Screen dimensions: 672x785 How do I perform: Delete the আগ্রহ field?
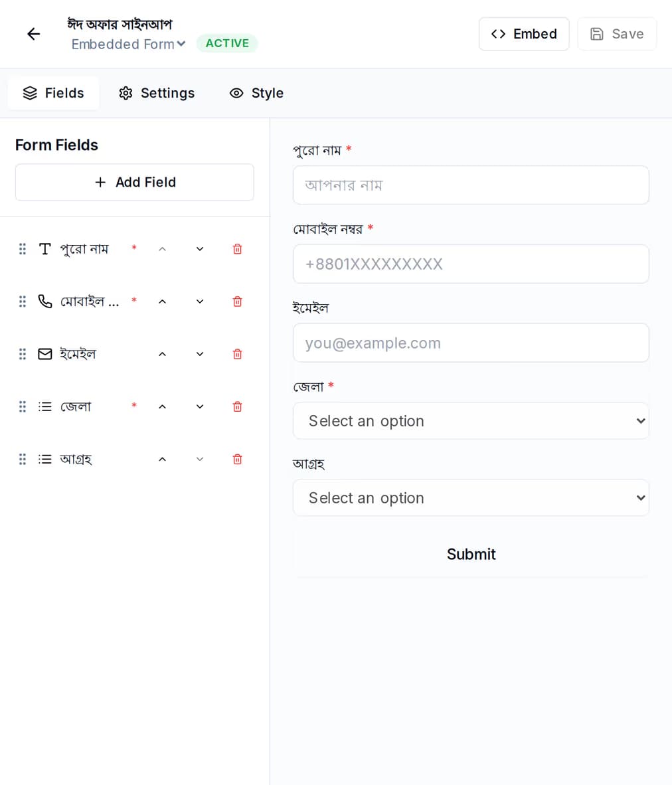tap(237, 459)
